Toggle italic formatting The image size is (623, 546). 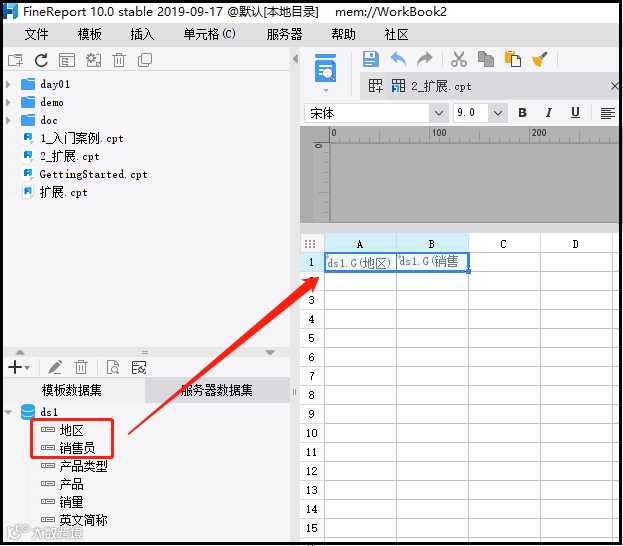(x=549, y=113)
